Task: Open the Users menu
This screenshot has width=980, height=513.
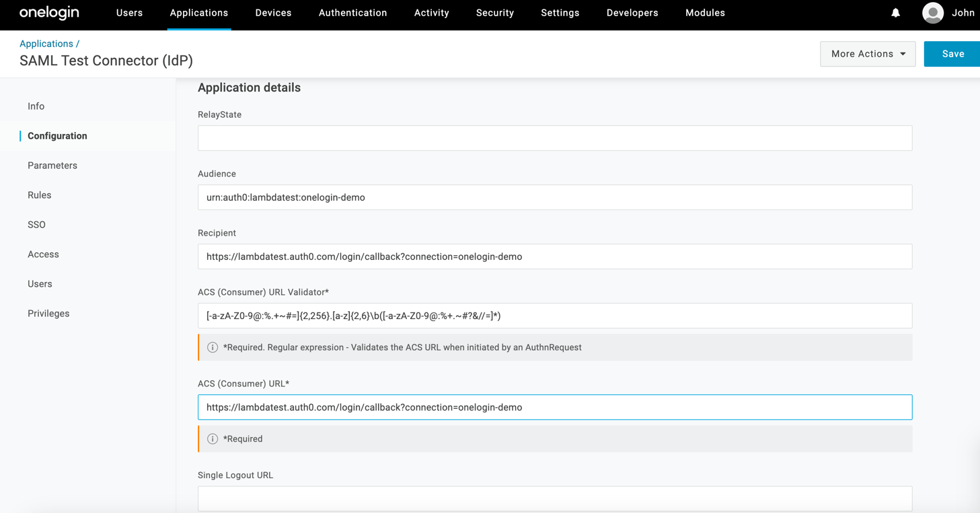Action: pyautogui.click(x=129, y=13)
